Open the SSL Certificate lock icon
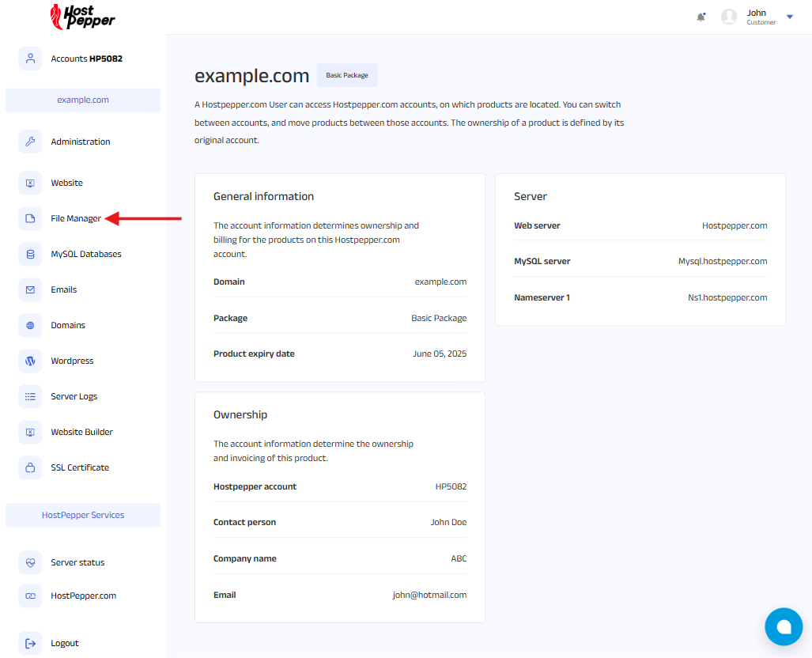Viewport: 812px width, 658px height. [30, 467]
